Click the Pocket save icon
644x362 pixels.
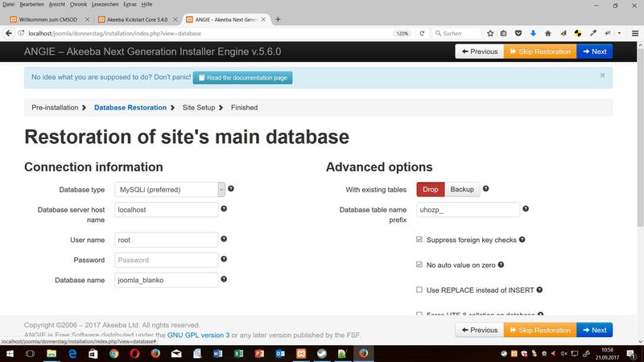[518, 33]
